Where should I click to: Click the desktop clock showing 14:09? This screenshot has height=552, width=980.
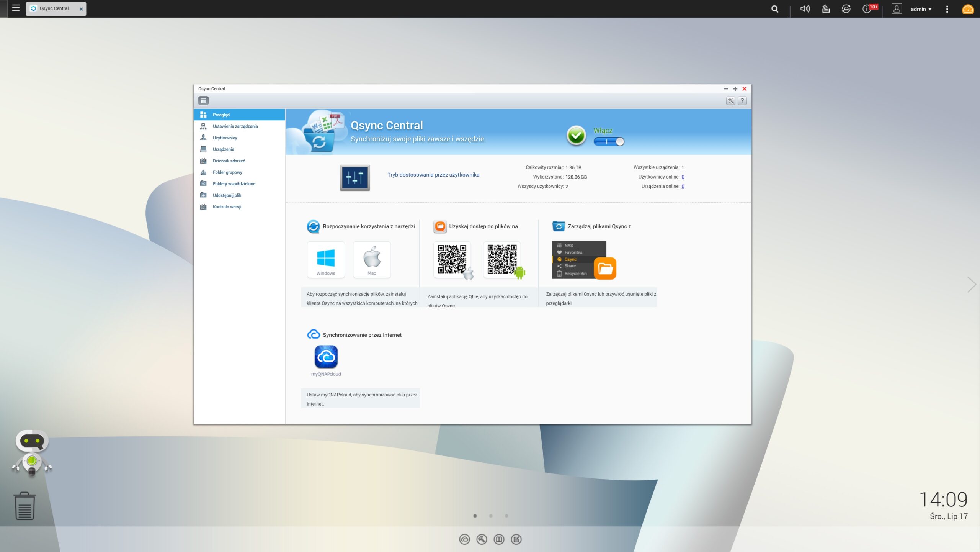pos(943,500)
